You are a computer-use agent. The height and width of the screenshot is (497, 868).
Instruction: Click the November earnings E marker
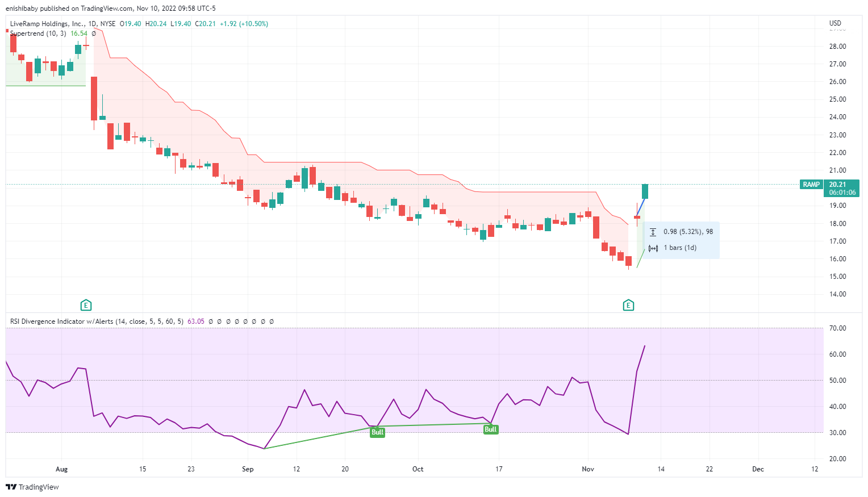628,305
